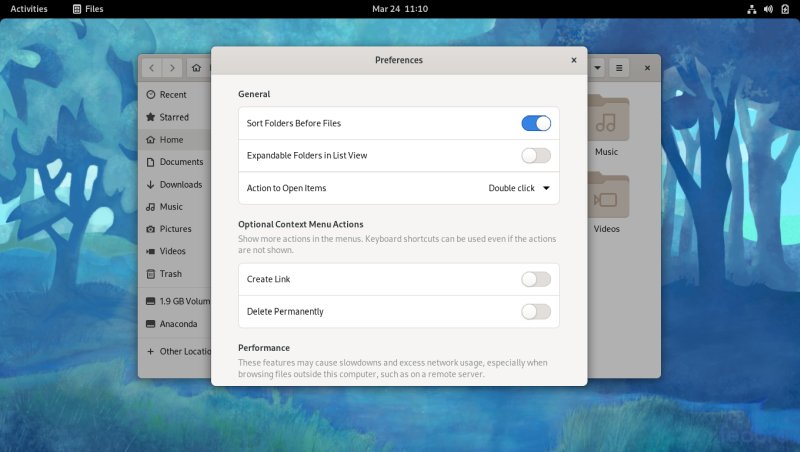Select Home in the sidebar
This screenshot has height=452, width=800.
pos(174,139)
